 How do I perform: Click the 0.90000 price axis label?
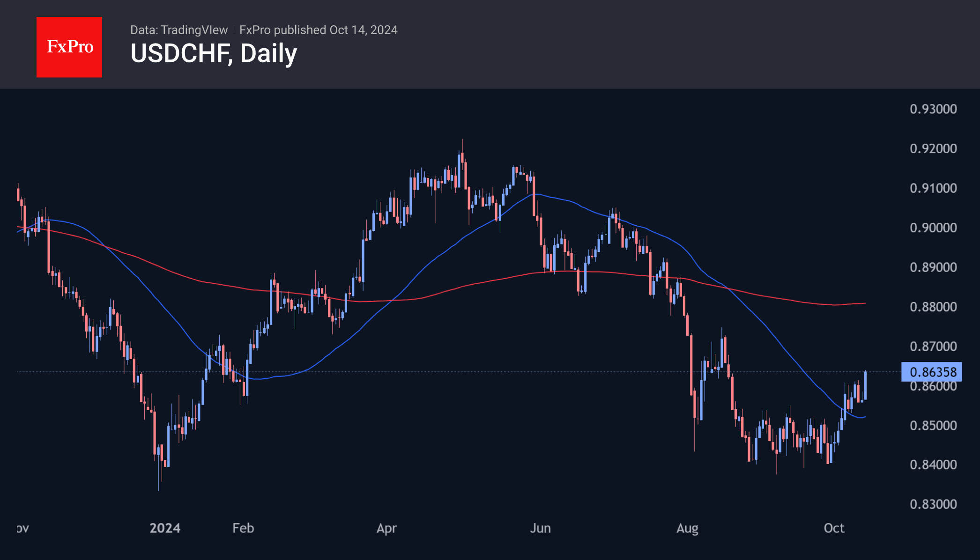(933, 228)
